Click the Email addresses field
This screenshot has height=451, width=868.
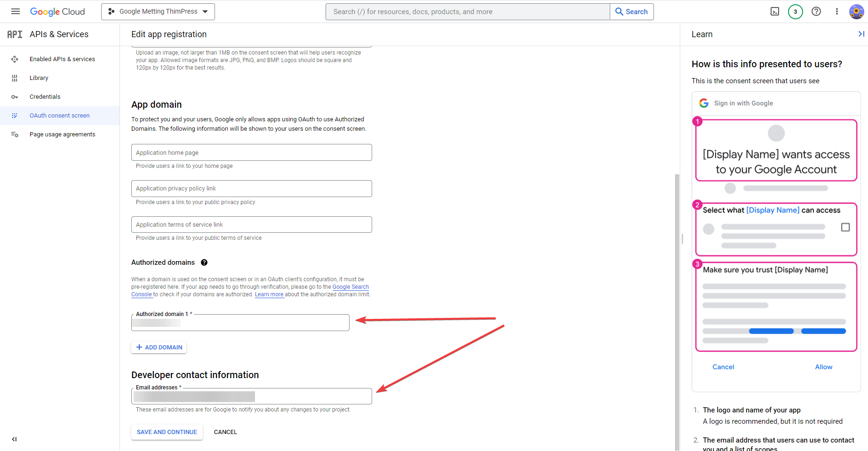[252, 396]
